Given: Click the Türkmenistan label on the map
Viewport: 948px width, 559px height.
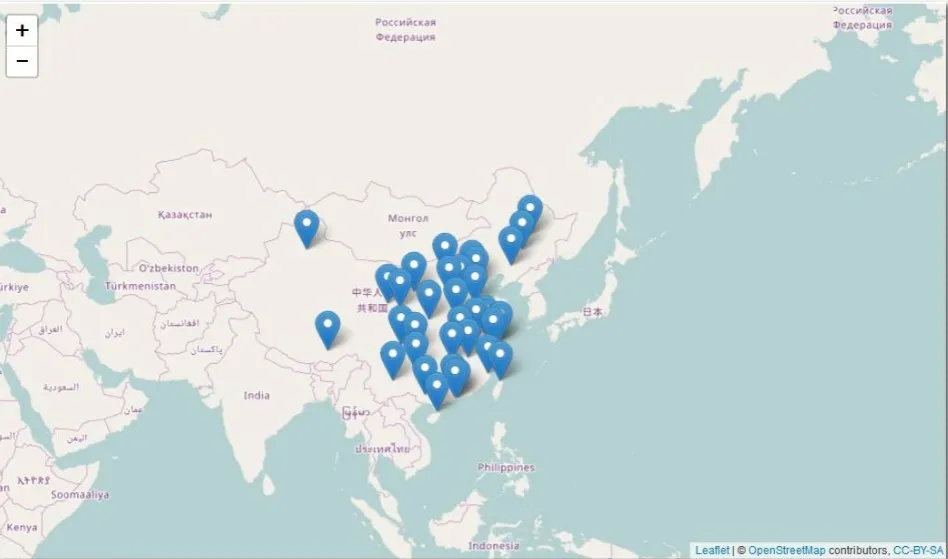Looking at the screenshot, I should point(140,286).
